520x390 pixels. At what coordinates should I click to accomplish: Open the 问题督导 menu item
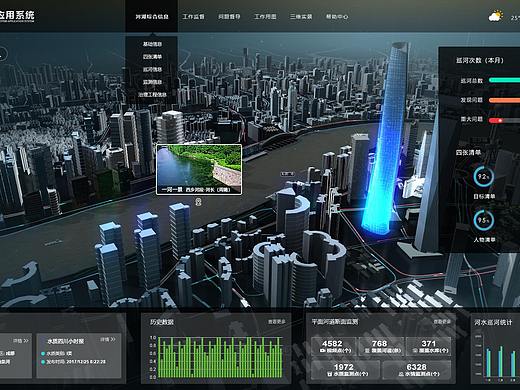coord(229,16)
